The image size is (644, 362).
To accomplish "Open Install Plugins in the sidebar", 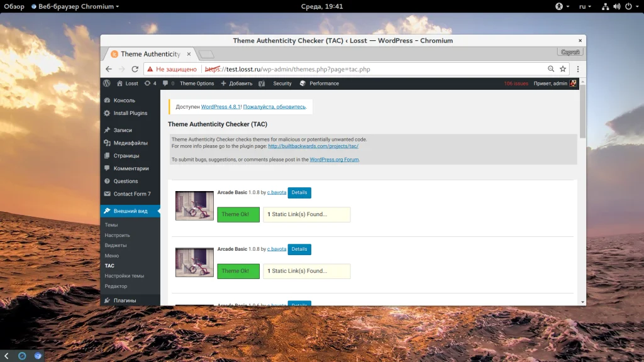I will click(x=130, y=113).
